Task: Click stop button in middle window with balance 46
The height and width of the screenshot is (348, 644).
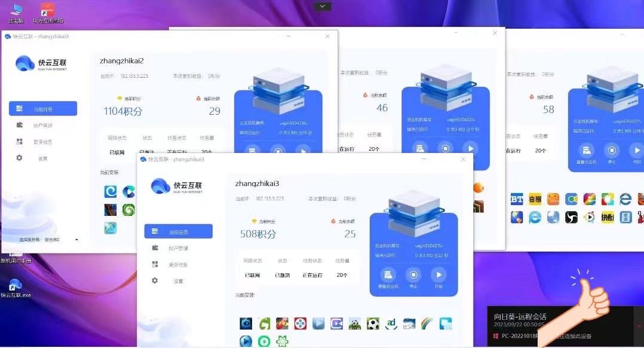Action: click(x=445, y=148)
